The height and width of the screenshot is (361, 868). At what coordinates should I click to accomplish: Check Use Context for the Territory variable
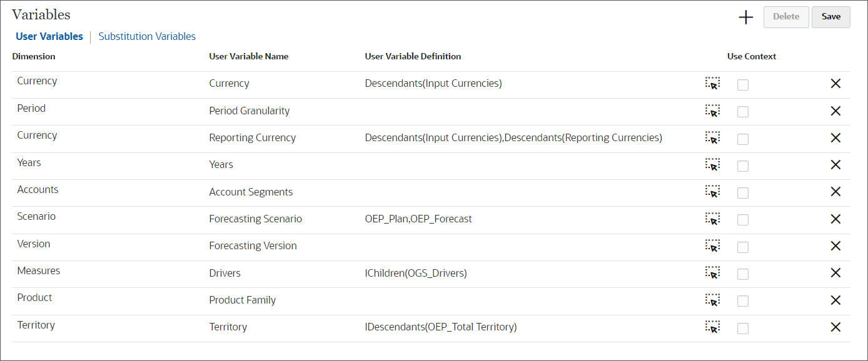coord(742,328)
